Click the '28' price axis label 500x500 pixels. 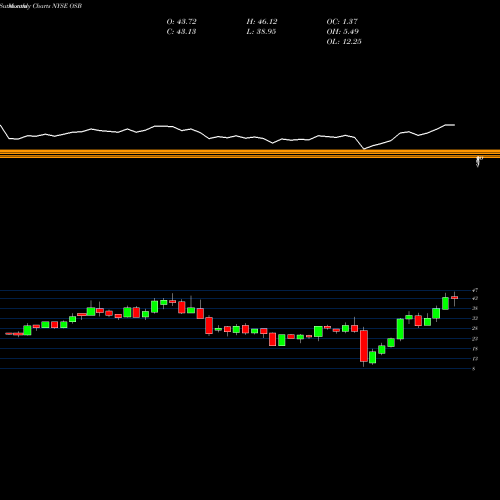(x=475, y=329)
